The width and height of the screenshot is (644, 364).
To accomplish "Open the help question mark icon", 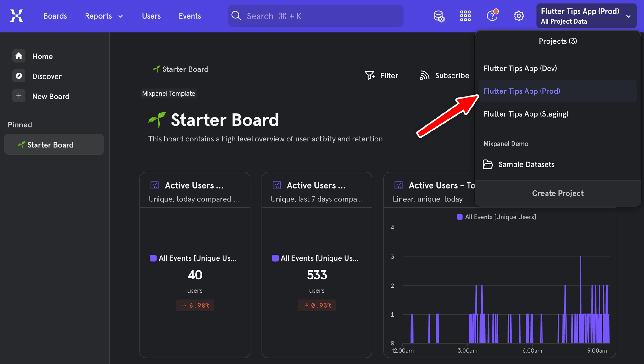I will pyautogui.click(x=492, y=16).
